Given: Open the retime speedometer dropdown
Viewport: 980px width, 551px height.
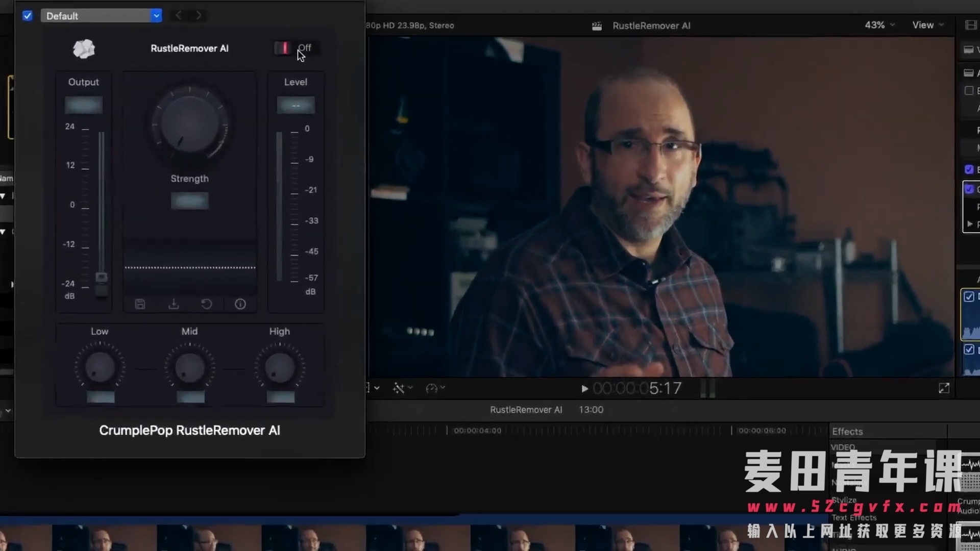Looking at the screenshot, I should tap(435, 389).
